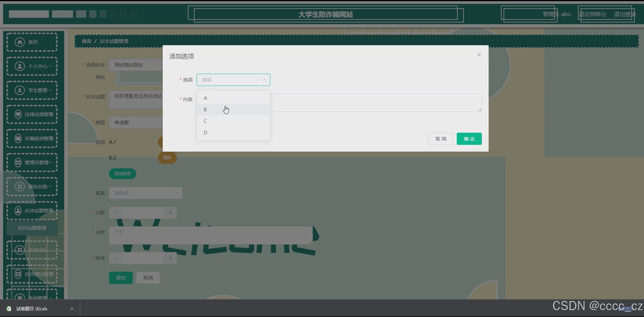Click the home icon in sidebar
This screenshot has height=317, width=644.
click(x=20, y=42)
